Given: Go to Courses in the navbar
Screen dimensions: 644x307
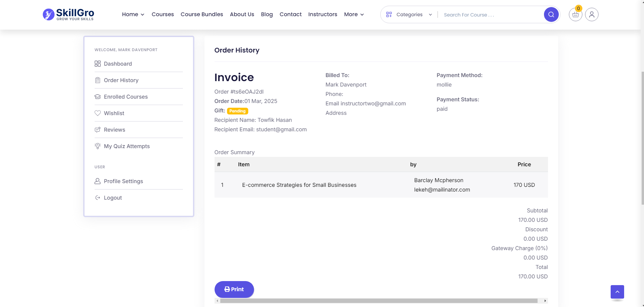Looking at the screenshot, I should click(163, 14).
